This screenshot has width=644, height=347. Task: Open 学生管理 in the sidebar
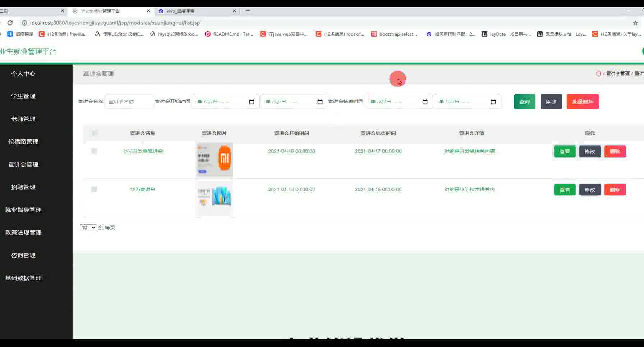[23, 96]
